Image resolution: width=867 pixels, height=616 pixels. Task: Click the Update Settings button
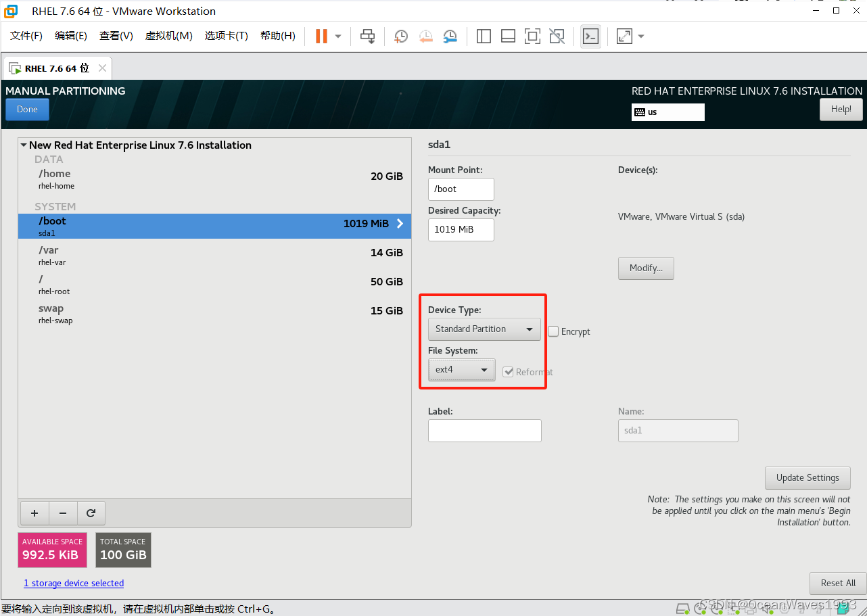tap(807, 478)
